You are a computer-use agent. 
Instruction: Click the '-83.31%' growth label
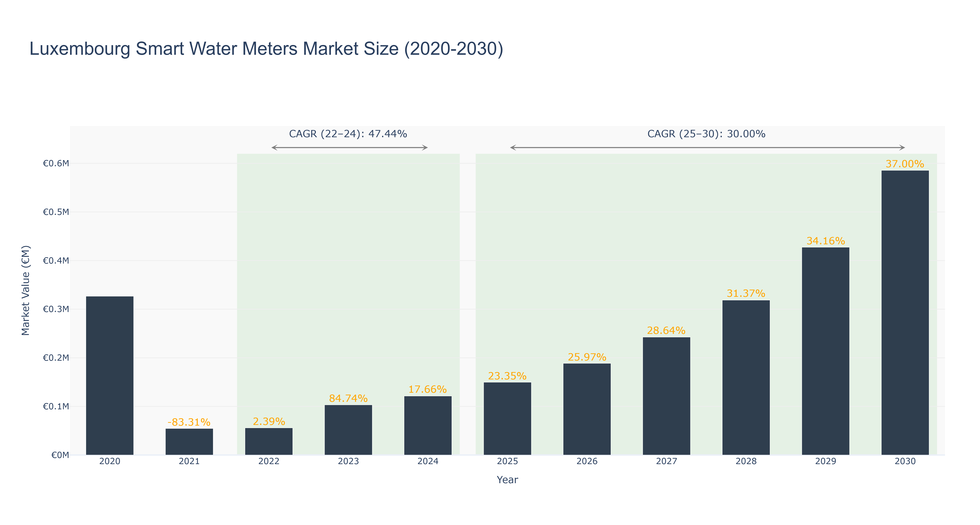(189, 422)
